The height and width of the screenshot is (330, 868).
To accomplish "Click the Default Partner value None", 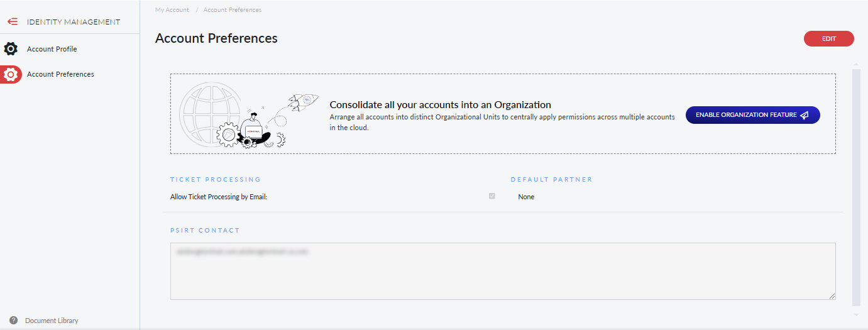I will [526, 197].
